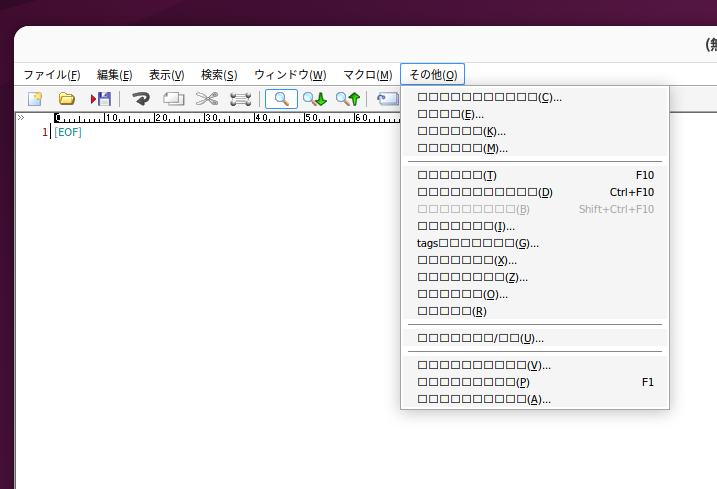Click the Undo curved arrow icon
This screenshot has width=717, height=489.
[x=141, y=99]
